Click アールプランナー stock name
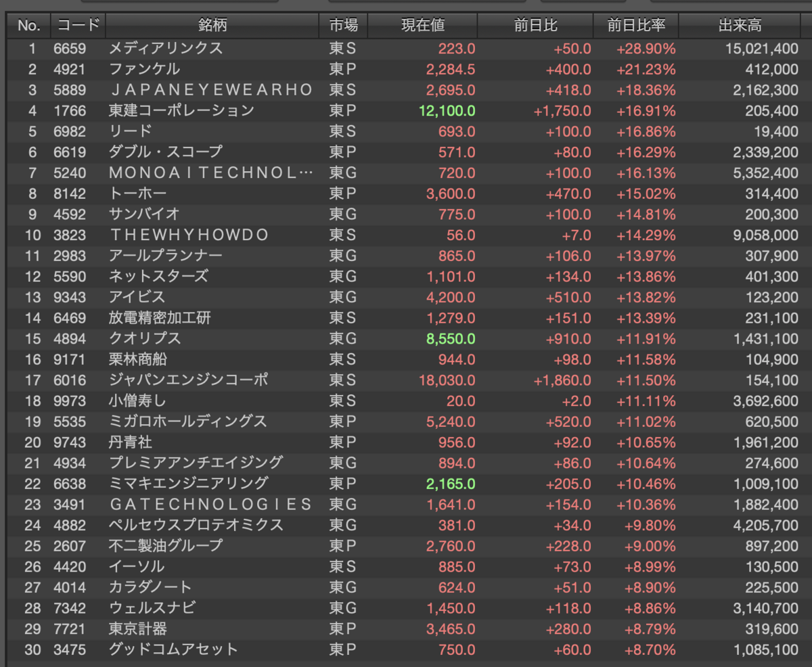This screenshot has width=812, height=667. (166, 256)
